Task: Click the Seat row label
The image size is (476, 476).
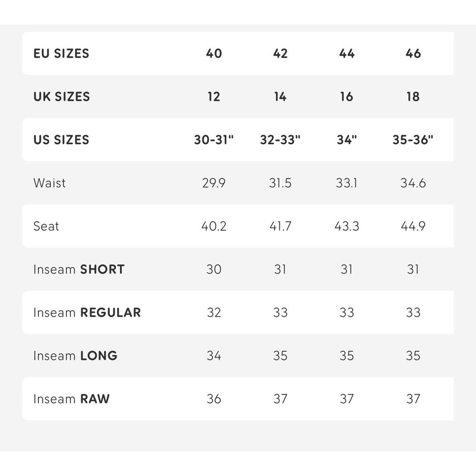Action: 46,226
